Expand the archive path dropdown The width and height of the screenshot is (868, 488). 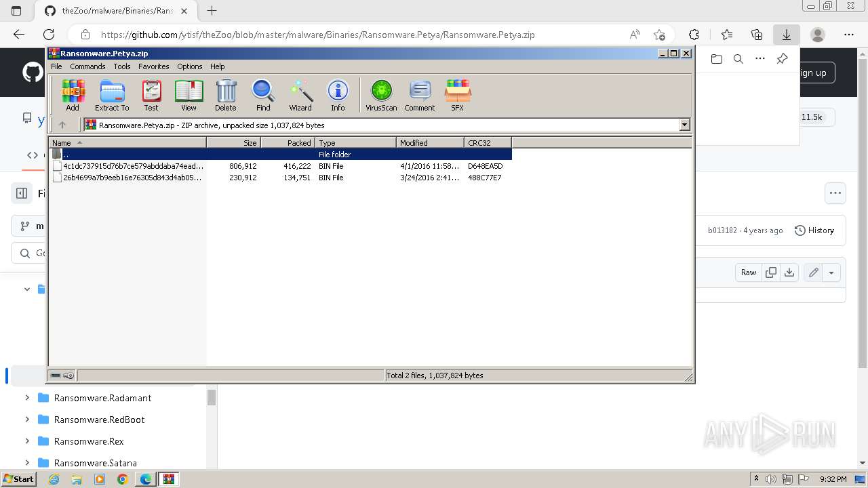[684, 125]
